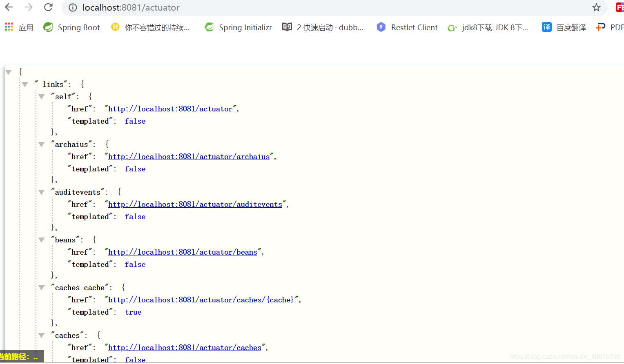Click the browser forward arrow
Viewport: 624px width, 364px height.
(29, 7)
